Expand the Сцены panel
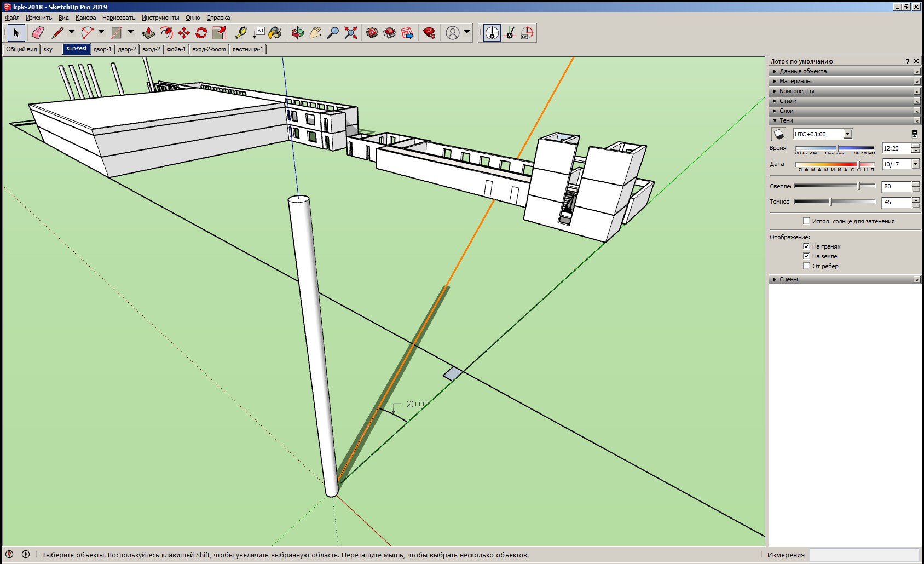This screenshot has height=564, width=924. (845, 279)
